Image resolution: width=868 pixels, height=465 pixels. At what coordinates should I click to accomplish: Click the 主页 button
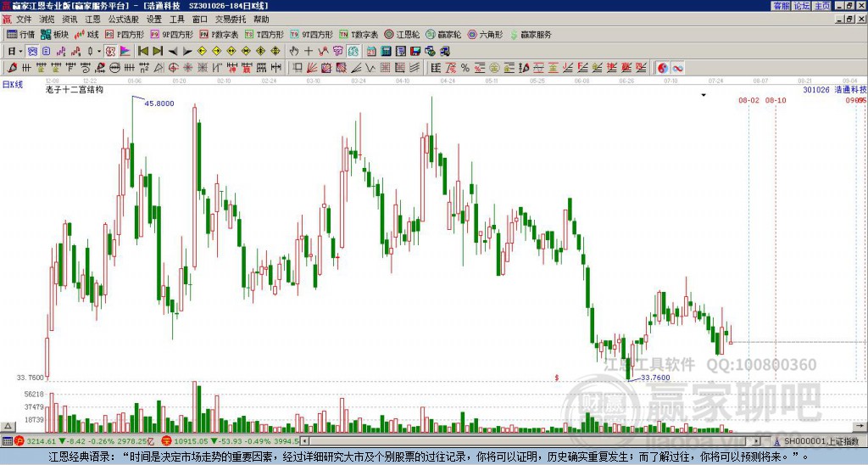(x=821, y=6)
